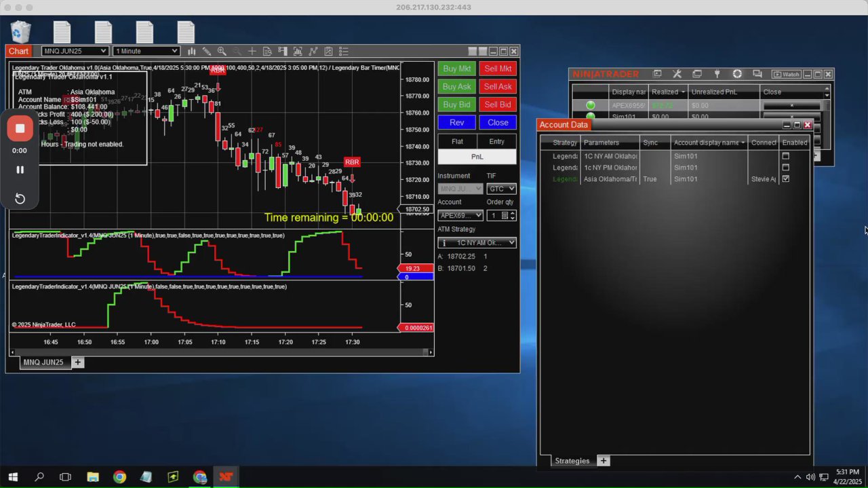Click the Sell Bid button

tap(498, 105)
